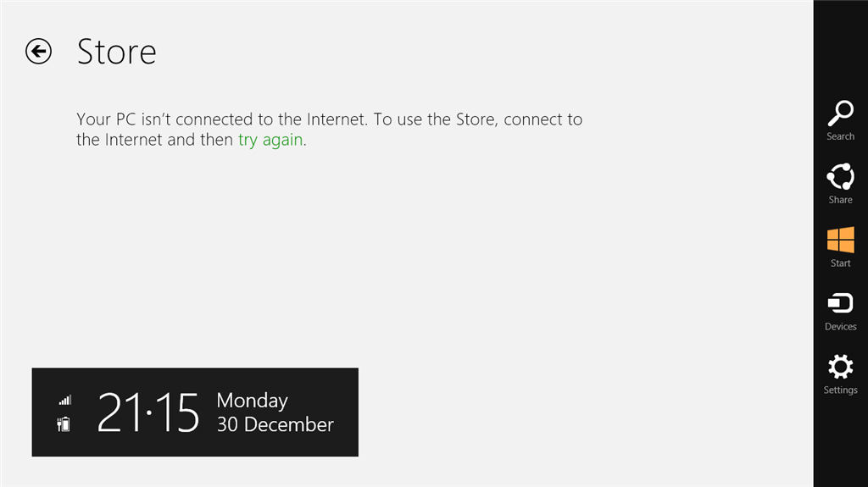Click the network signal strength icon
The image size is (868, 487).
(x=65, y=400)
